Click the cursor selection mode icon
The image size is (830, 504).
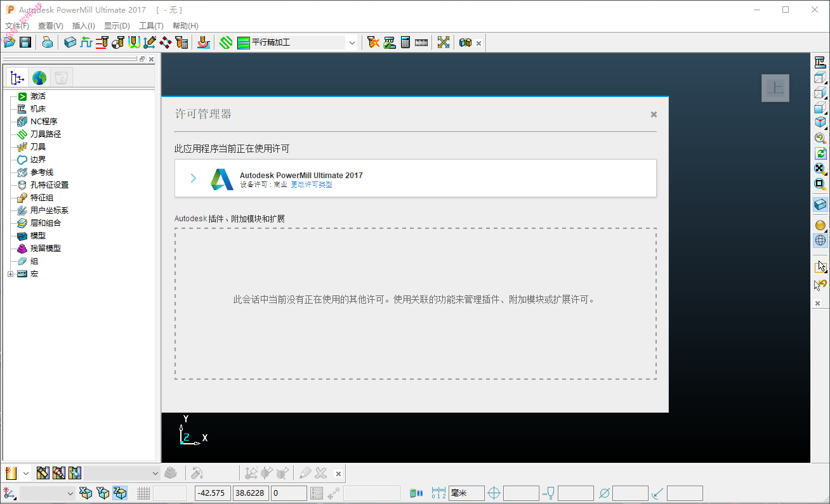point(820,266)
